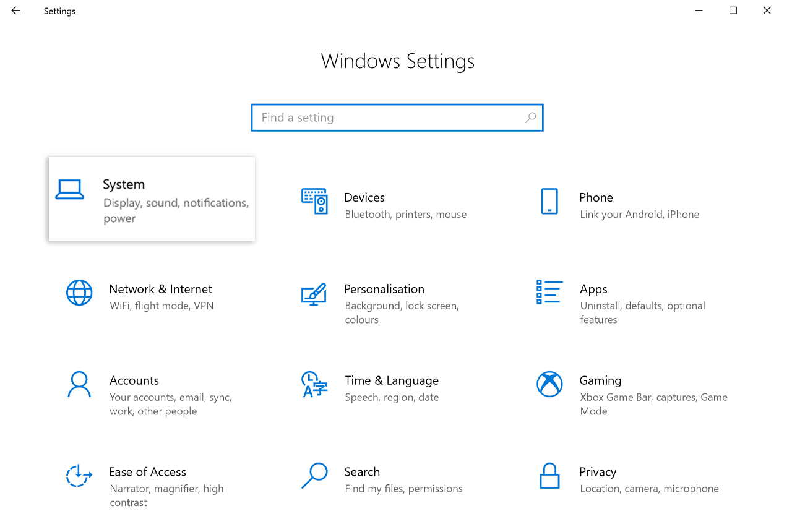Open the Privacy settings label

[598, 472]
